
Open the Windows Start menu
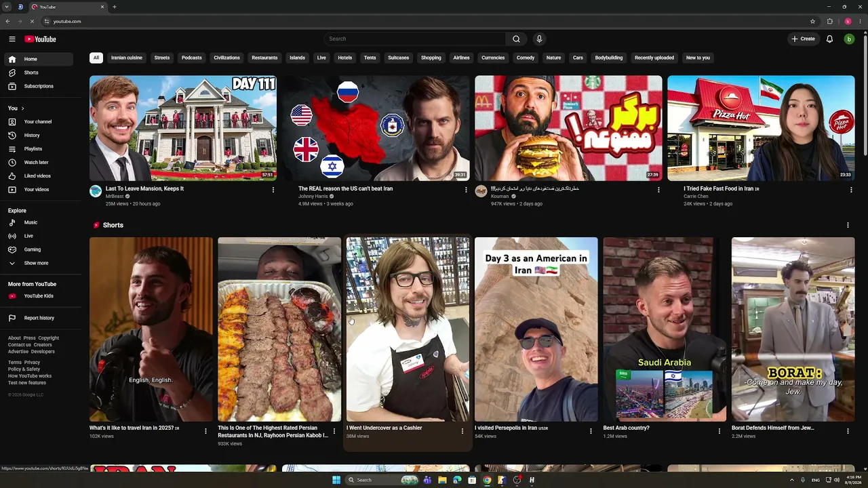(x=336, y=480)
